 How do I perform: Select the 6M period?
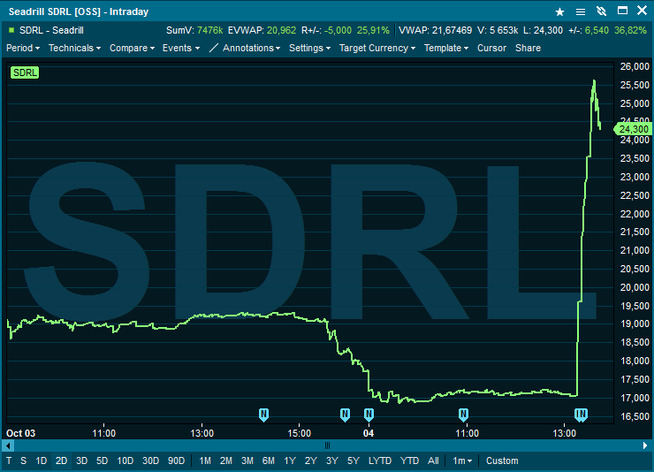(269, 461)
